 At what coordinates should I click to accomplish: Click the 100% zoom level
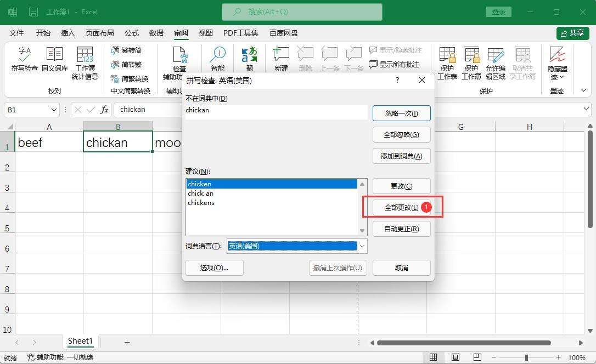click(x=577, y=357)
